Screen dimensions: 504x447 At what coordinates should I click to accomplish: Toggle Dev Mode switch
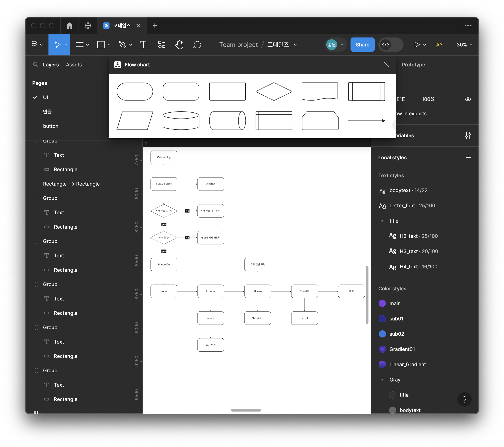coord(391,45)
